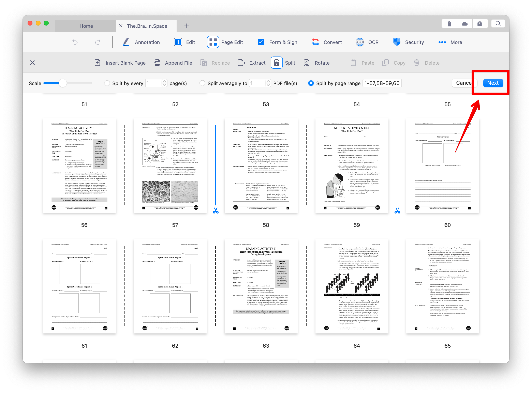The image size is (532, 393).
Task: Select the page 58 thumbnail
Action: pos(261,165)
